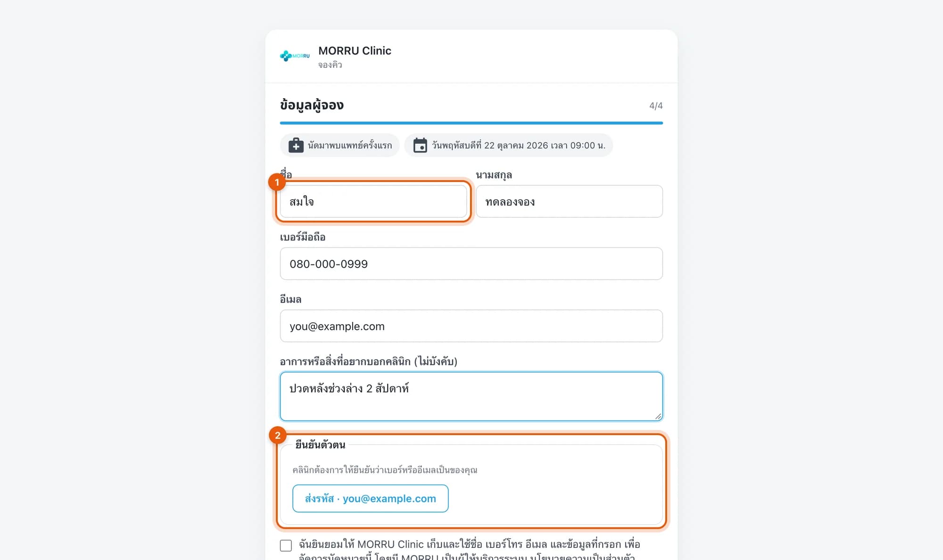Select the นัดมาพบแพทย์ครั้งแรก chip
Viewport: 943px width, 560px height.
(339, 145)
